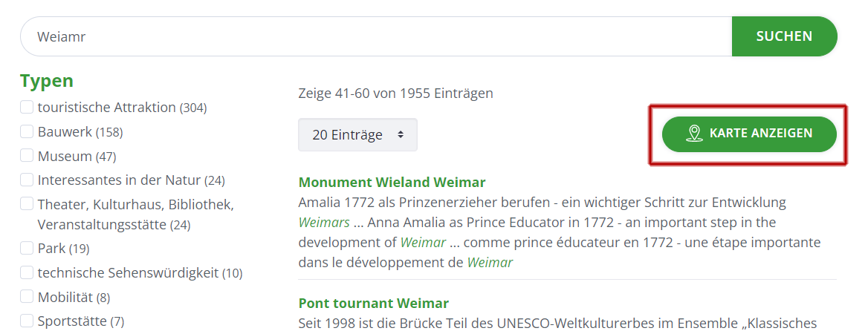Screen dimensions: 868x331
Task: Check the touristische Attraktion filter
Action: (x=27, y=107)
